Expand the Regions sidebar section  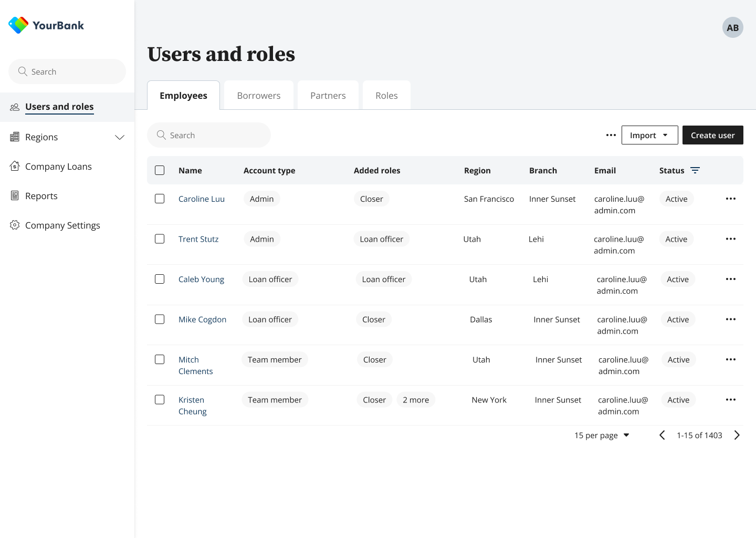(x=120, y=137)
